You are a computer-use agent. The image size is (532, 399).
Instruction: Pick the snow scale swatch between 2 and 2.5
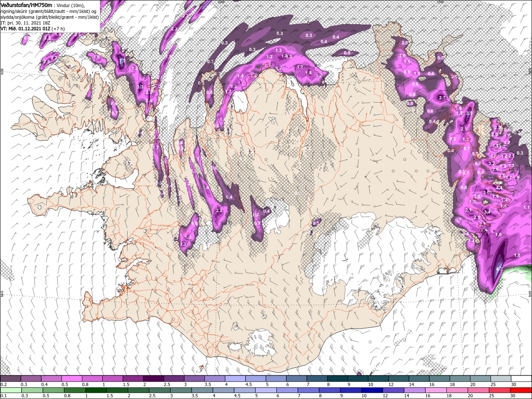[x=153, y=379]
